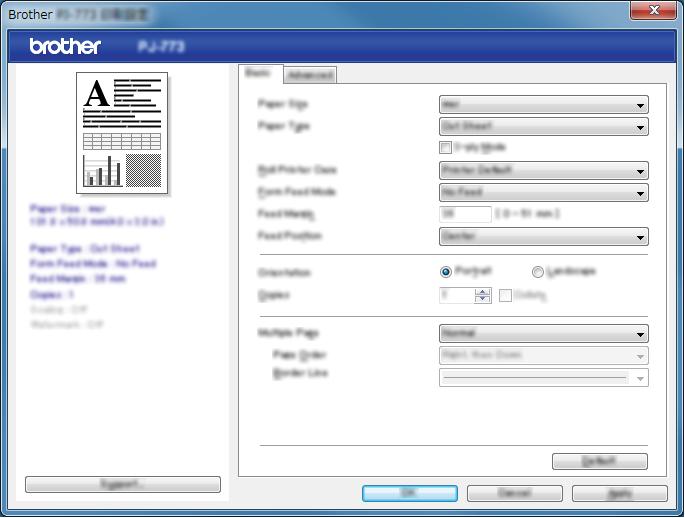Click the Default button

point(600,461)
